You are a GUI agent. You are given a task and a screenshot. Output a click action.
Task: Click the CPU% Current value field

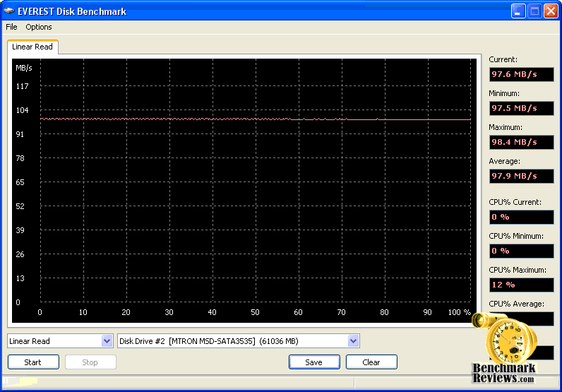pyautogui.click(x=522, y=217)
